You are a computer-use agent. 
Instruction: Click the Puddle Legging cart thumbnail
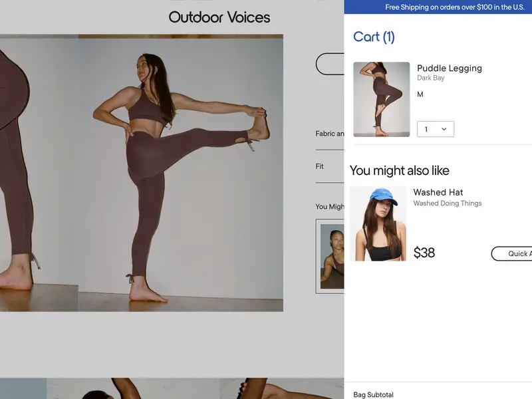[x=381, y=99]
